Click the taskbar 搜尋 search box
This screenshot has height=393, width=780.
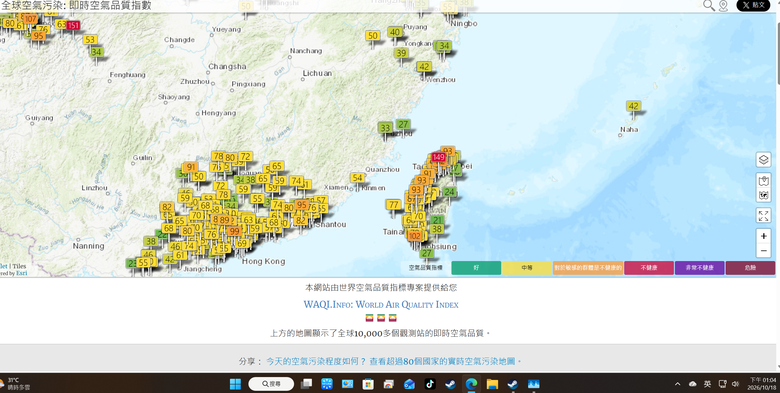tap(271, 384)
